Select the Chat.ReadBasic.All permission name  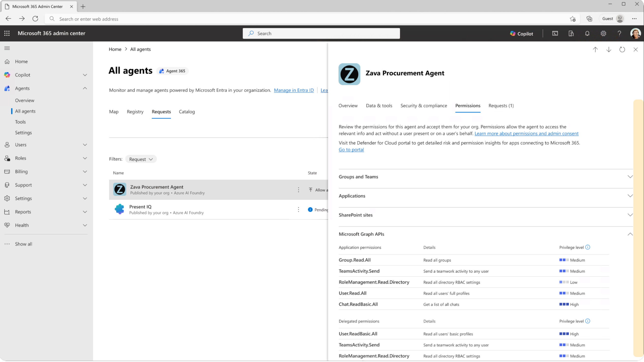[358, 304]
